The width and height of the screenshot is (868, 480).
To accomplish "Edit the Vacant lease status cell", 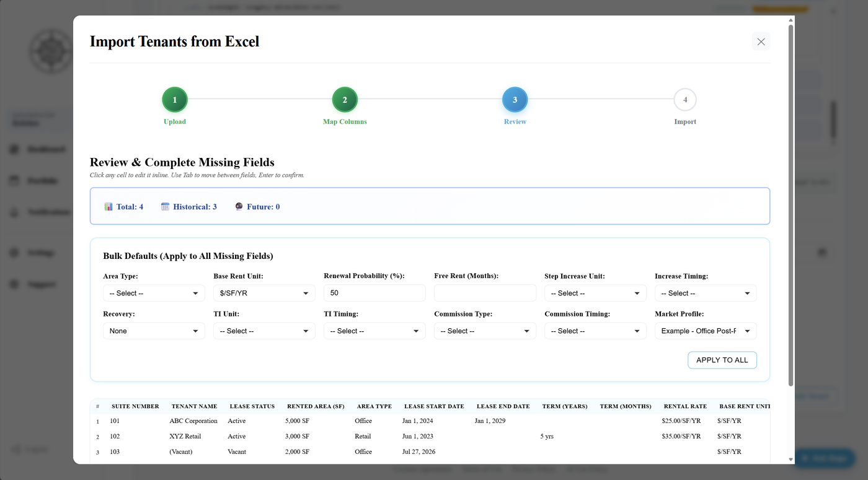I will (237, 452).
